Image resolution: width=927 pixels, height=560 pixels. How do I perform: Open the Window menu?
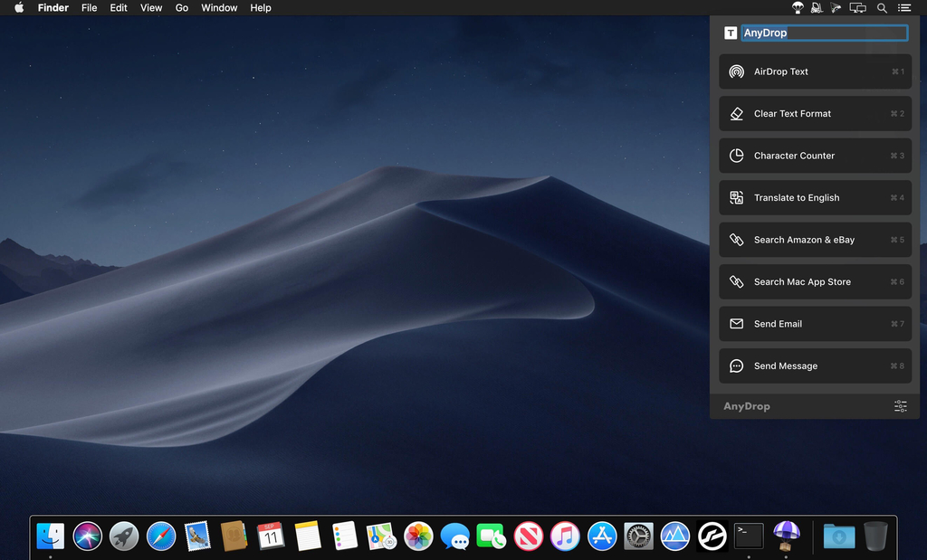coord(219,8)
